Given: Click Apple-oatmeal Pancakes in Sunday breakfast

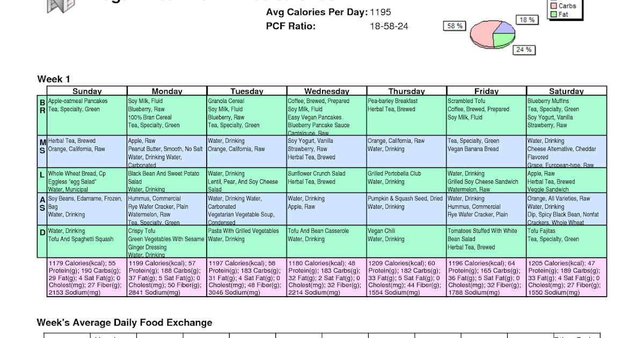Looking at the screenshot, I should pos(78,101).
